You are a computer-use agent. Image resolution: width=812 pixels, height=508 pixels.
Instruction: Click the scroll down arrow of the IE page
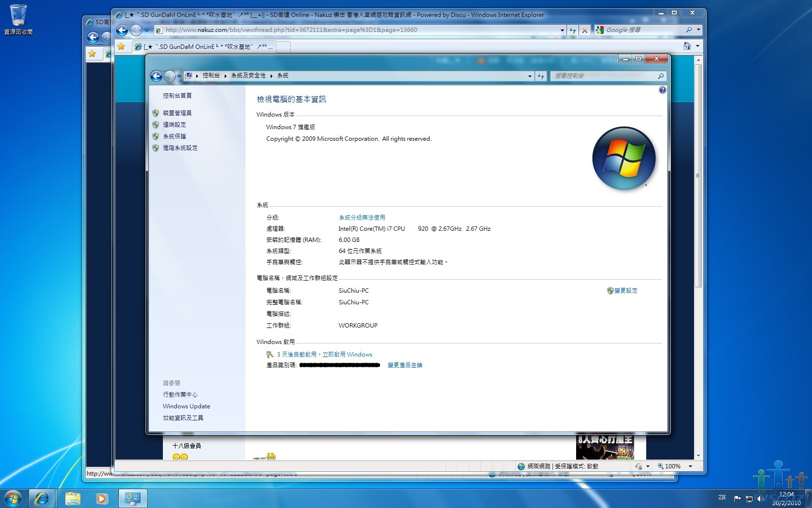point(698,456)
